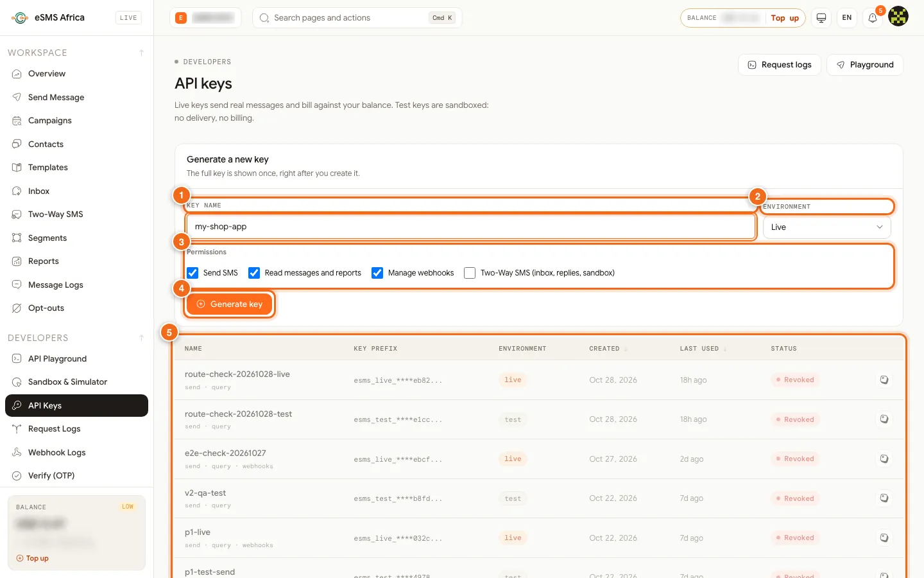This screenshot has width=924, height=578.
Task: Click the Opt-outs sidebar icon
Action: pos(17,308)
